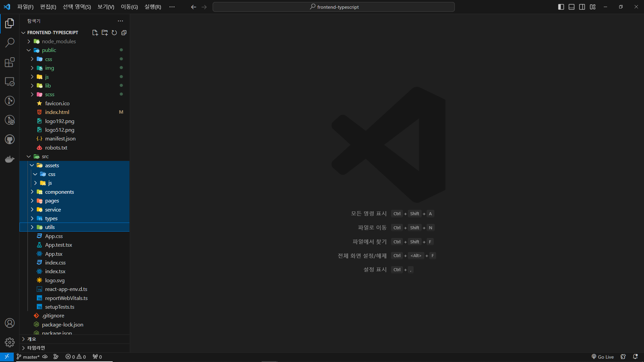Click the New Folder icon in explorer
The height and width of the screenshot is (362, 644).
point(105,33)
